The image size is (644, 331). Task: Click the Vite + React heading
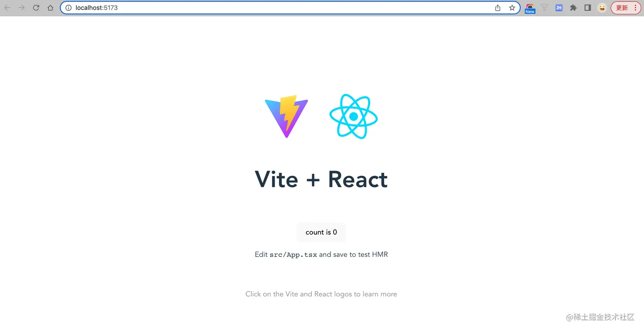(321, 179)
